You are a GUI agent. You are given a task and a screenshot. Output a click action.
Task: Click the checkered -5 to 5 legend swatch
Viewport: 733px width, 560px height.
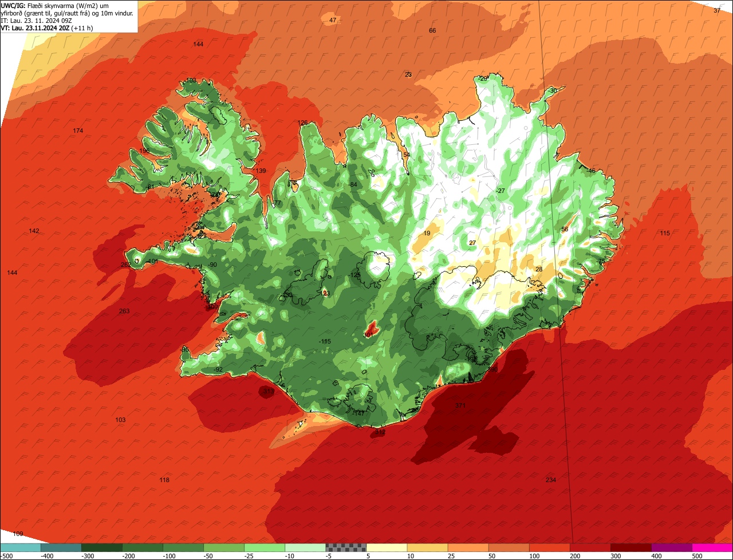tap(346, 547)
